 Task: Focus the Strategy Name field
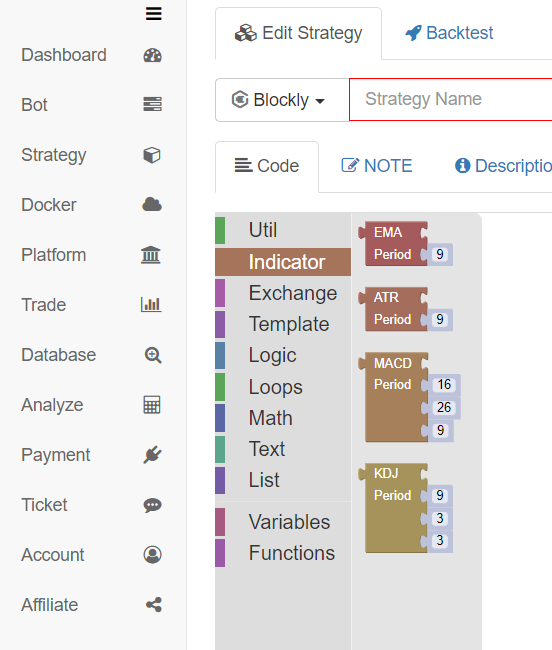click(x=451, y=99)
